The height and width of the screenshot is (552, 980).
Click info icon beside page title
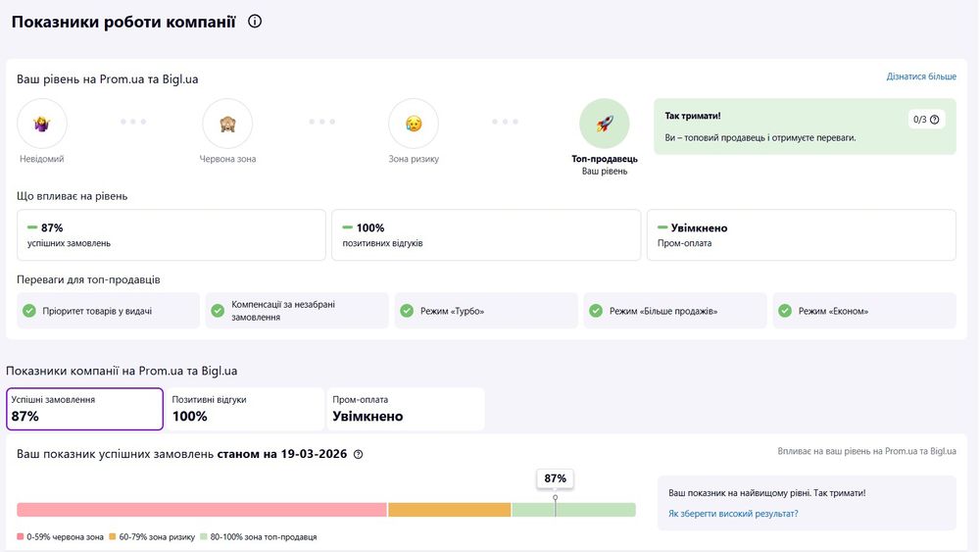(x=255, y=22)
